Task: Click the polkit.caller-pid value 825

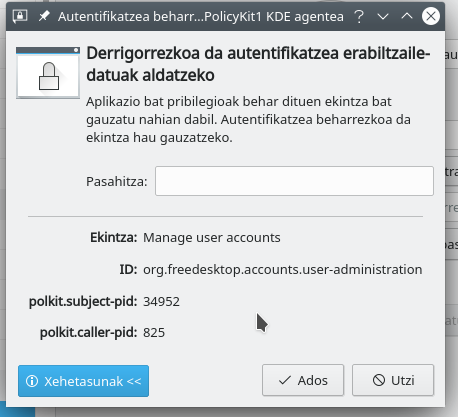Action: pyautogui.click(x=154, y=333)
